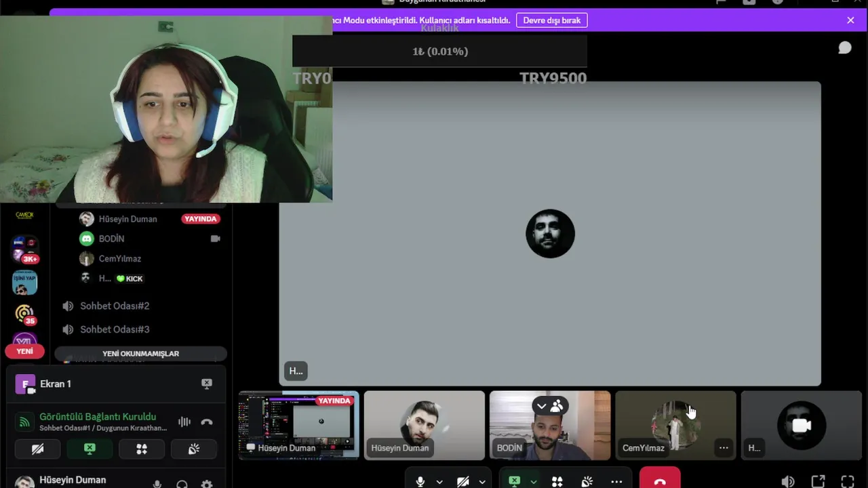Open soundboard button in the left panel
The height and width of the screenshot is (488, 868).
[x=194, y=449]
